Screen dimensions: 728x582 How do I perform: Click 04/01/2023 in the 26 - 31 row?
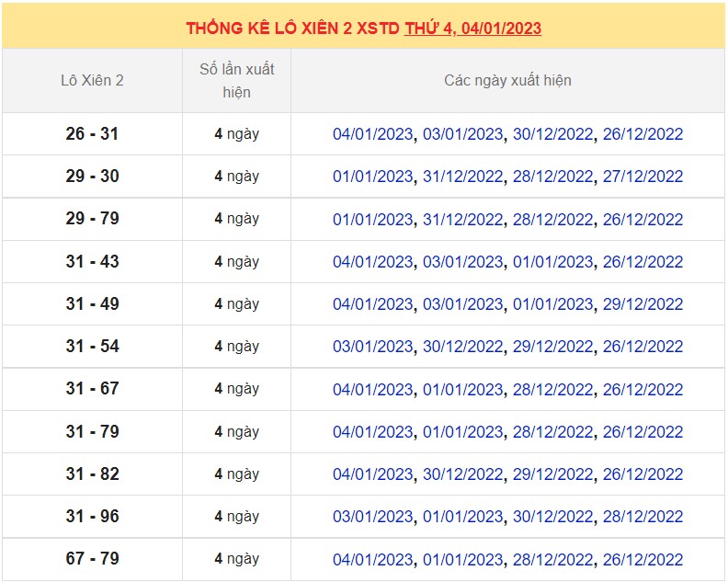[x=372, y=134]
